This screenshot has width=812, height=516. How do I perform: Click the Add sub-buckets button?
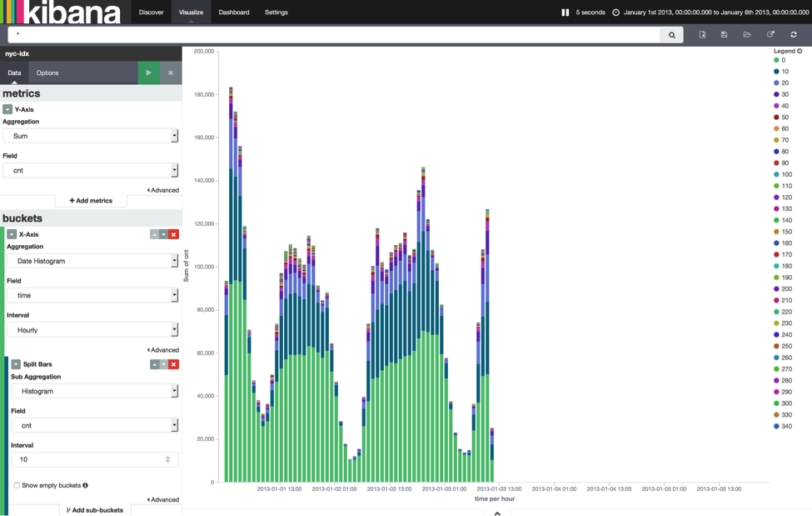pos(95,510)
